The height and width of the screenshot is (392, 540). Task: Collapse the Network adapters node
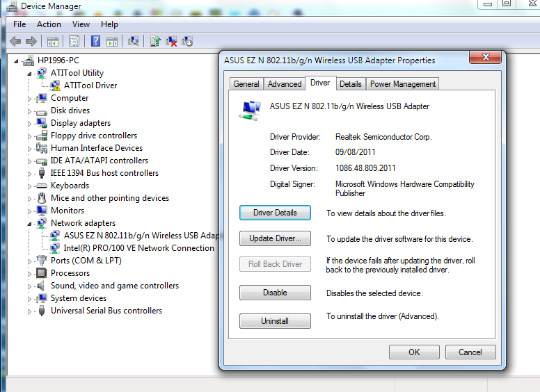[x=29, y=224]
